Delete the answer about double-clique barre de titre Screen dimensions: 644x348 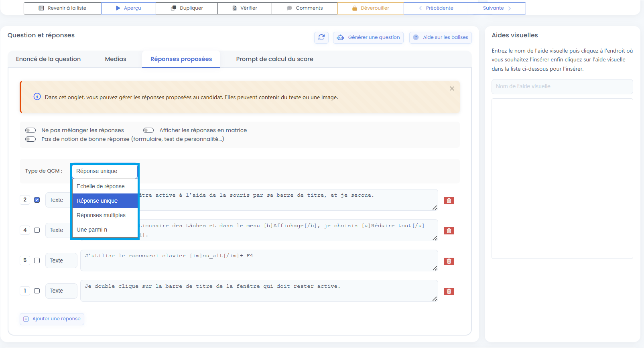coord(449,291)
